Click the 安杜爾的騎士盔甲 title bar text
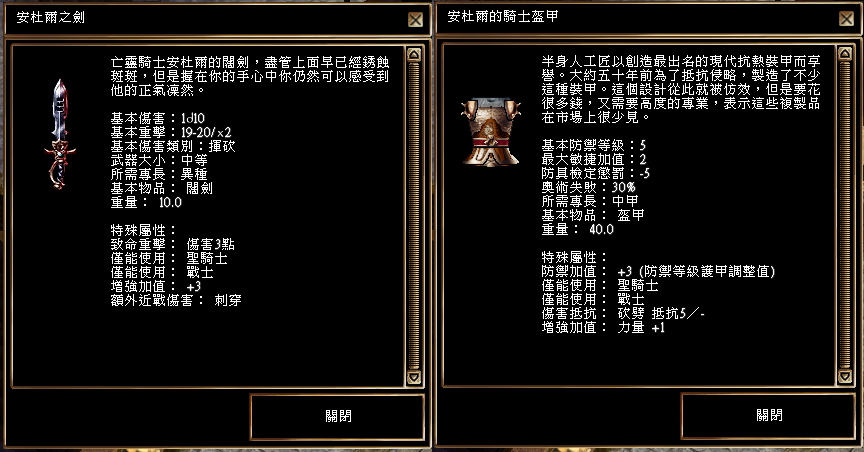864x452 pixels. (503, 17)
